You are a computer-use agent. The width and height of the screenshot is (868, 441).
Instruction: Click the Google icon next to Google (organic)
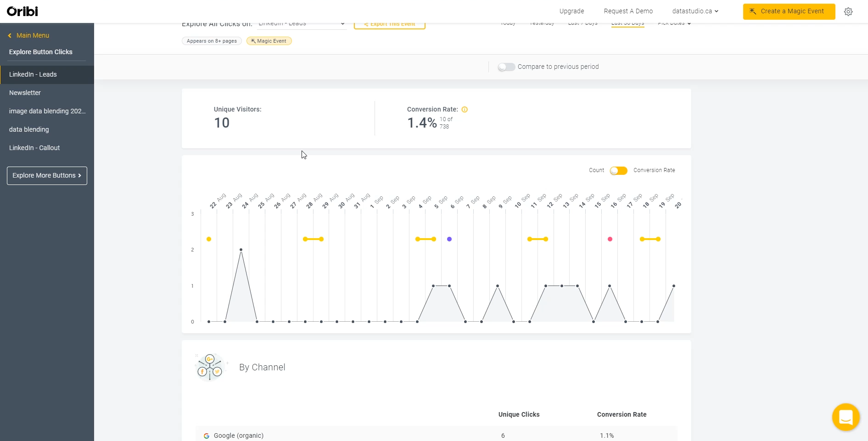pos(207,435)
